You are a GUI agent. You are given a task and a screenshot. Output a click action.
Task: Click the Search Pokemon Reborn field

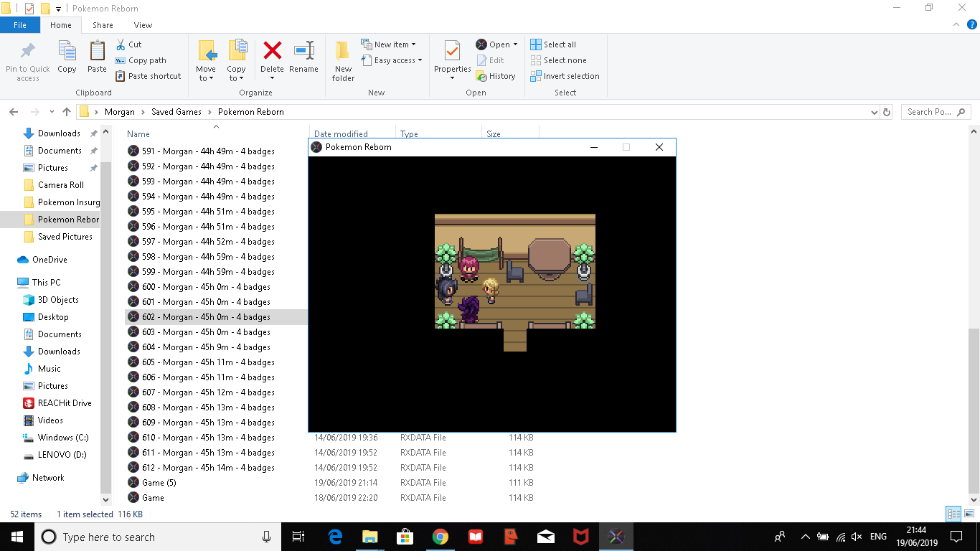coord(933,112)
